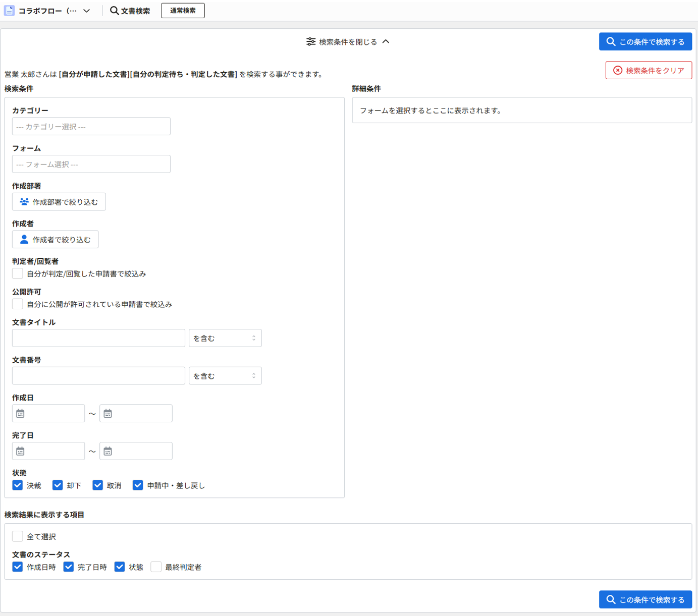Focus the 文書タイトル text field
Viewport: 698px width, 616px height.
98,338
